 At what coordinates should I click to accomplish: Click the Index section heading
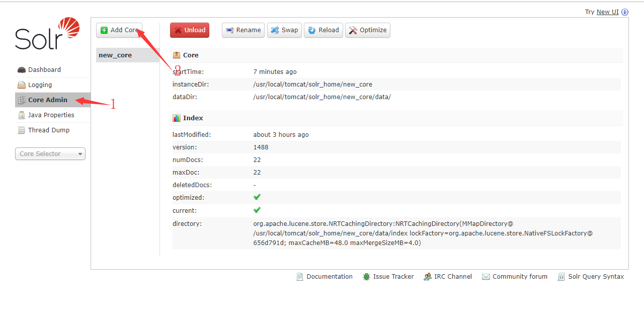click(x=193, y=118)
